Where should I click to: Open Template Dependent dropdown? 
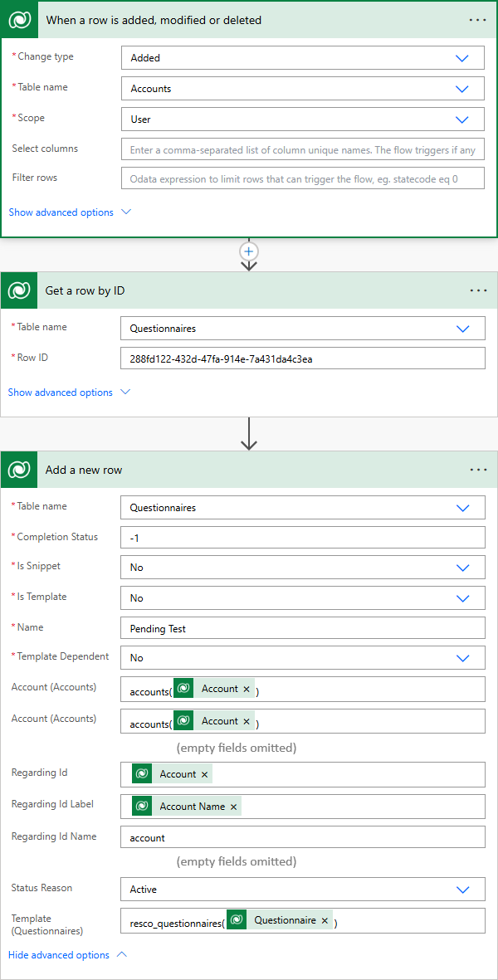point(303,657)
